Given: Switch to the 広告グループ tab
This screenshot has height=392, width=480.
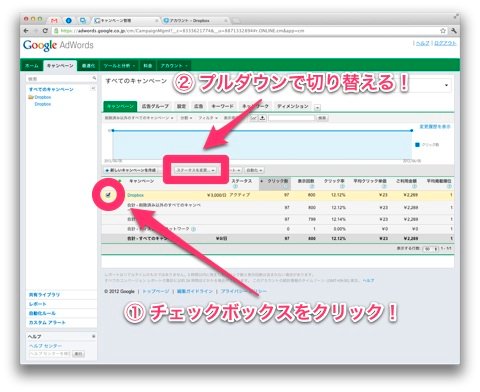Looking at the screenshot, I should point(155,106).
